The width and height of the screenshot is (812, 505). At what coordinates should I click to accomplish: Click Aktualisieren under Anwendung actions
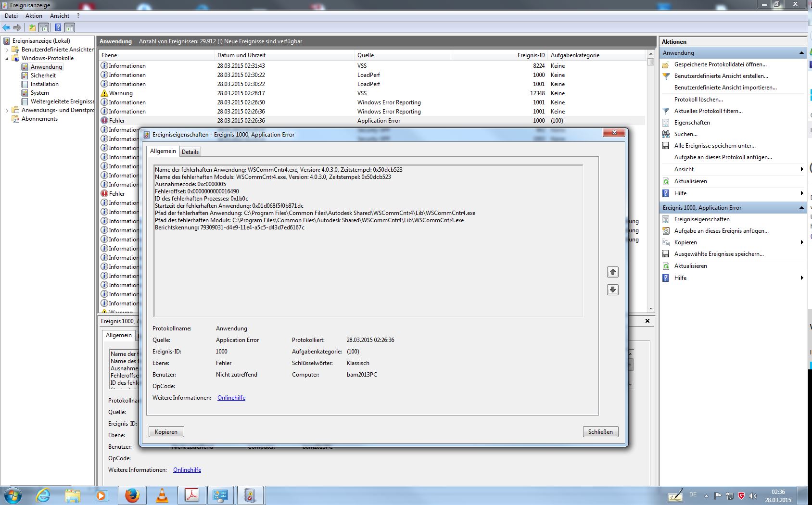(x=690, y=181)
